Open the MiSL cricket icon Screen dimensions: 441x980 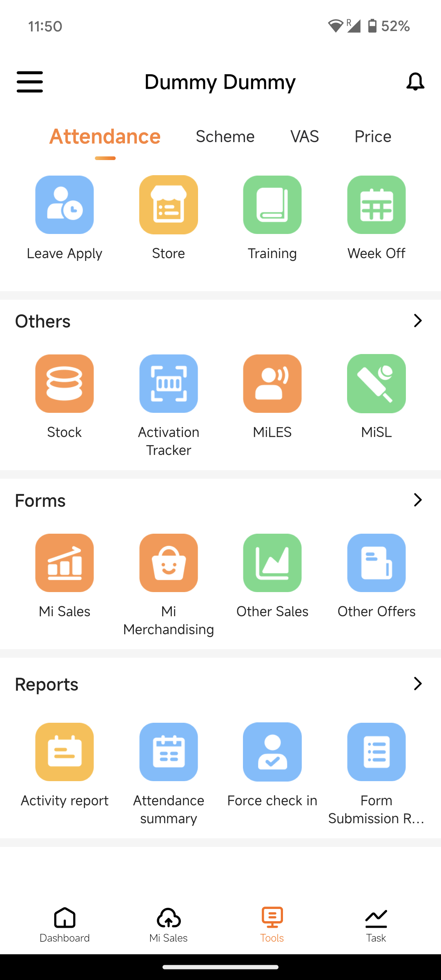(x=376, y=384)
